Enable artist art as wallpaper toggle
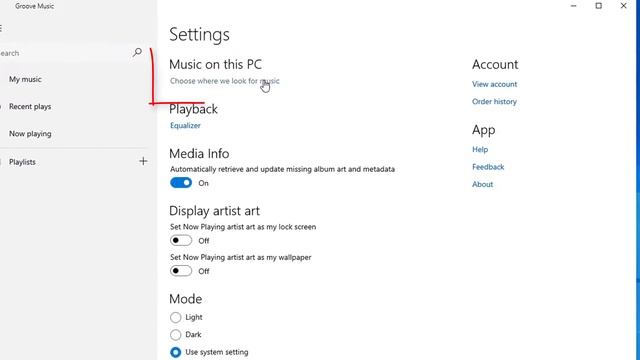 point(181,271)
